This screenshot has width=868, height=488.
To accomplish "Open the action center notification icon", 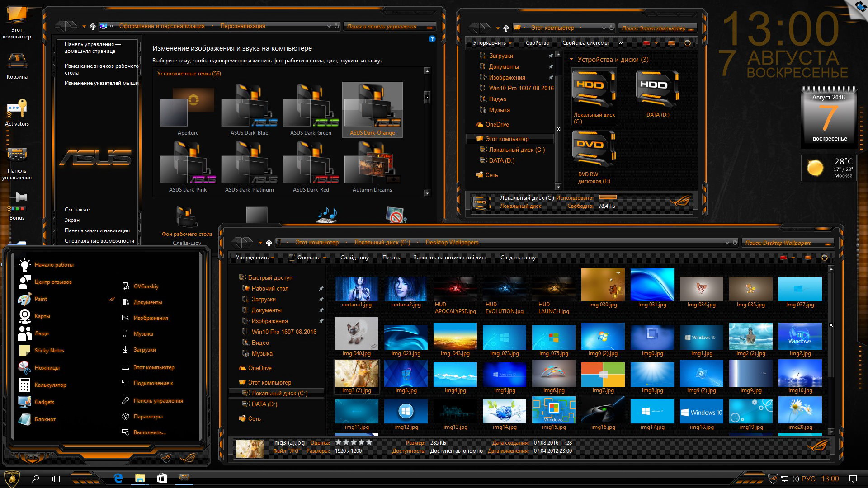I will (853, 479).
